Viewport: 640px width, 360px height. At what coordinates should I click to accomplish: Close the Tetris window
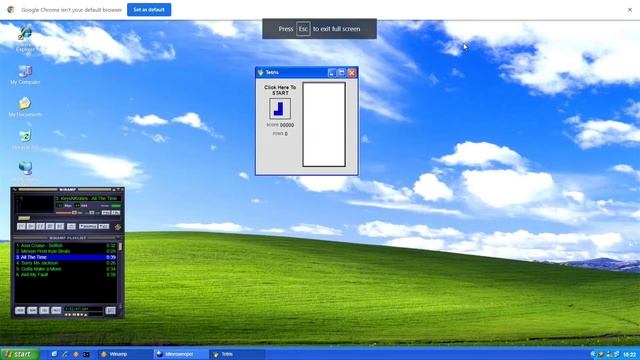[x=352, y=73]
